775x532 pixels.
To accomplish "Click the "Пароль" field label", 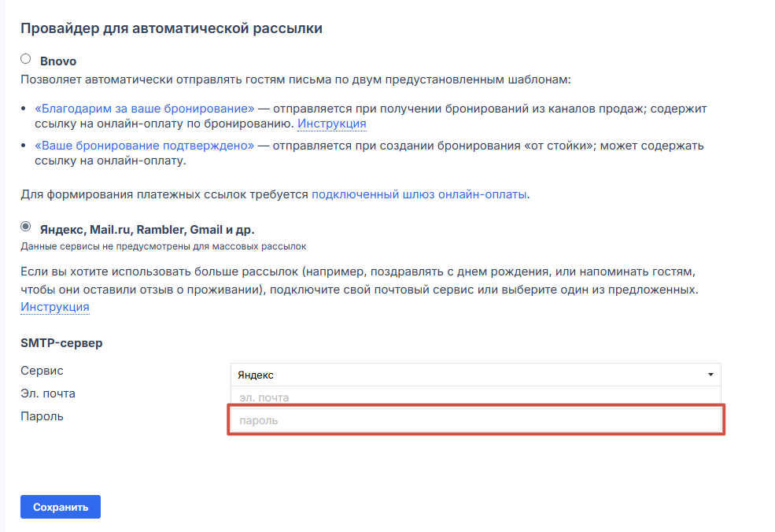I will click(42, 416).
